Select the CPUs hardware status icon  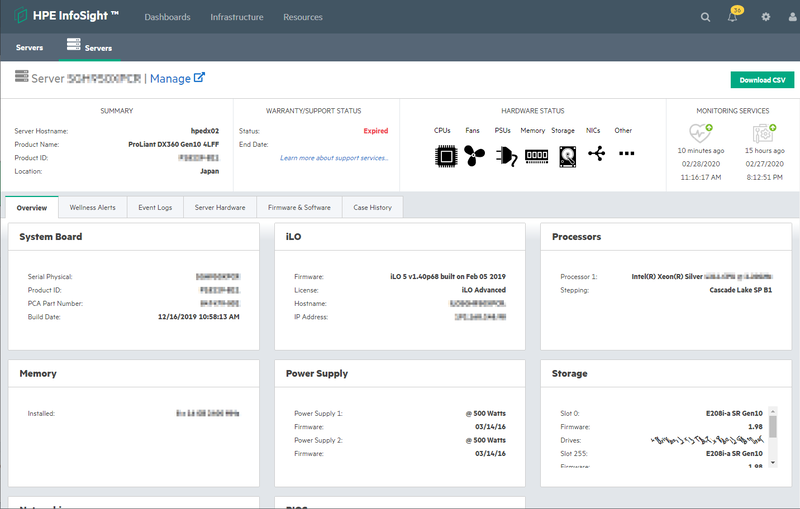point(446,156)
